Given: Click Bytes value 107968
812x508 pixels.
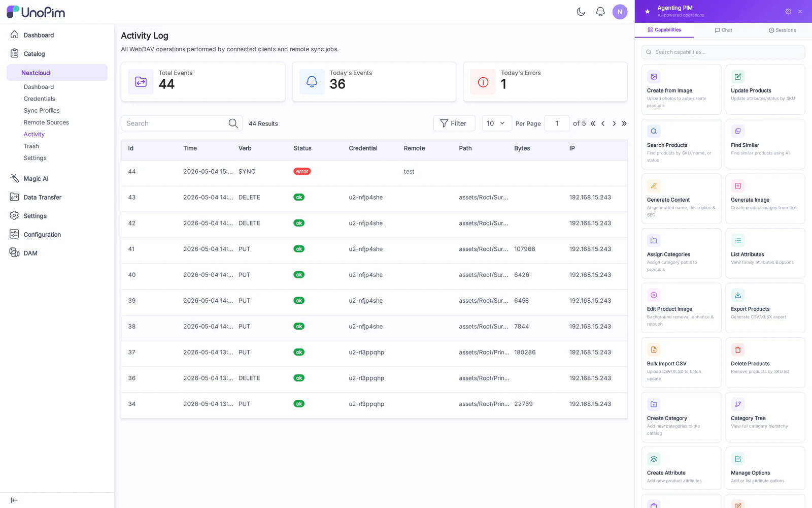Looking at the screenshot, I should [x=525, y=249].
